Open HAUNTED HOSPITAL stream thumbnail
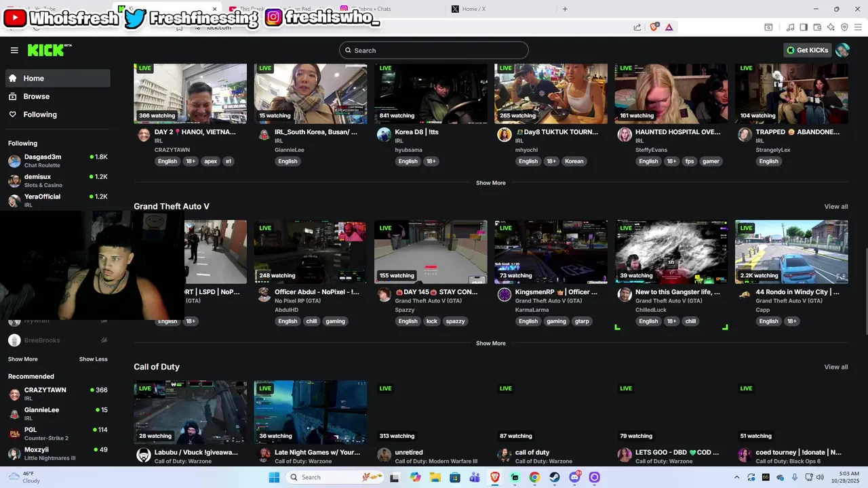868x488 pixels. [671, 94]
